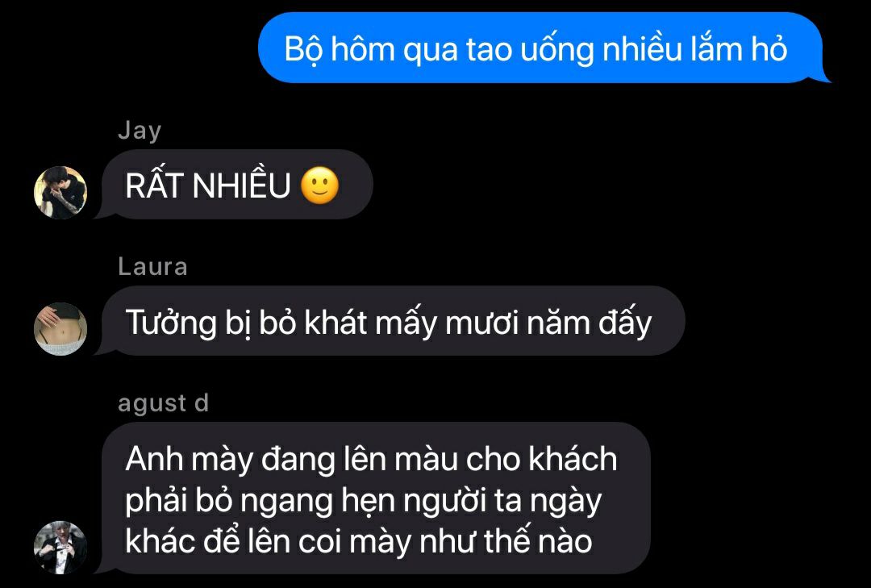Viewport: 871px width, 588px height.
Task: Select the RẤT NHIỀU text in Jay's bubble
Action: click(x=208, y=185)
